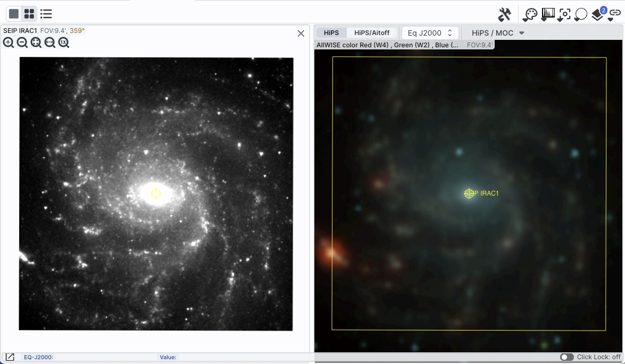625x364 pixels.
Task: Zoom the image to fit the frame
Action: (36, 42)
